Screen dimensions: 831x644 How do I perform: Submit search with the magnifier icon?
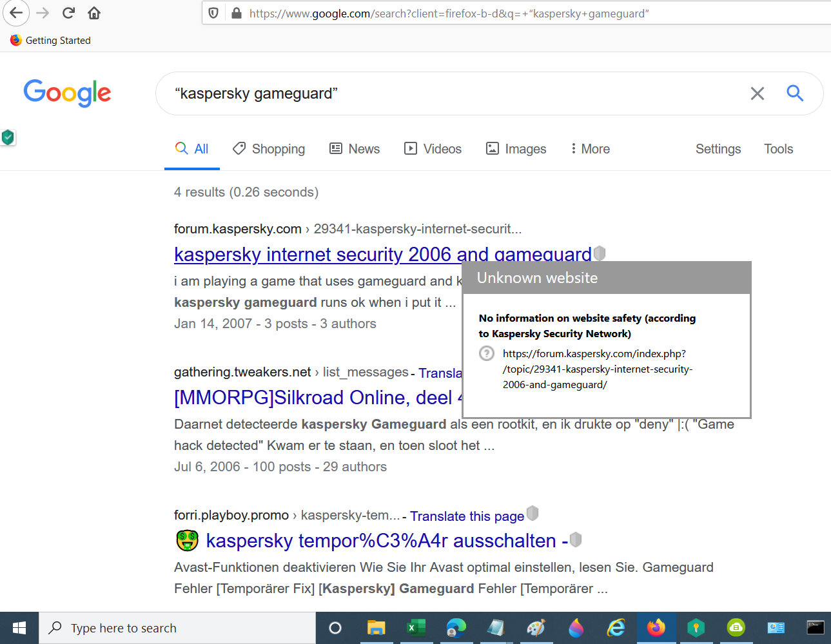[x=795, y=93]
